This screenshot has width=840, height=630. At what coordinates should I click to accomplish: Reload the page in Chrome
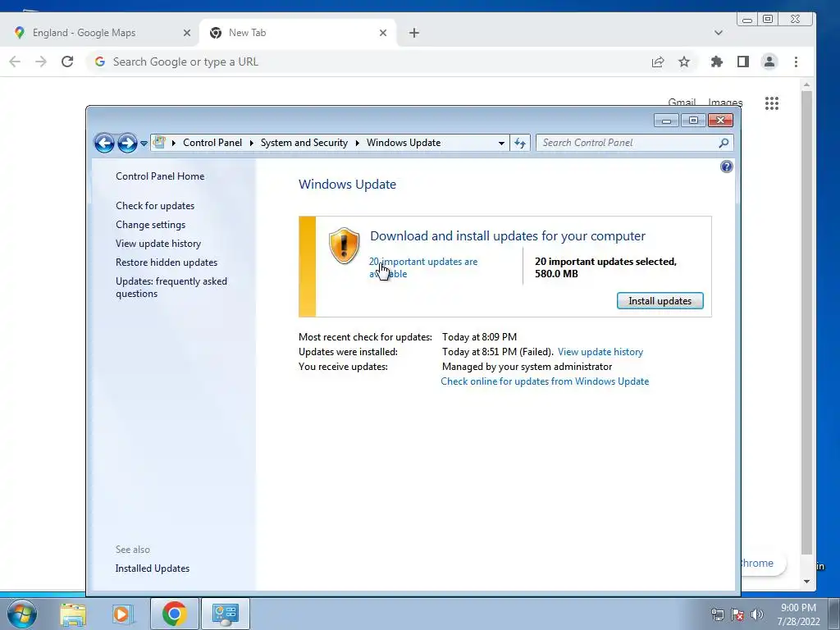[67, 62]
